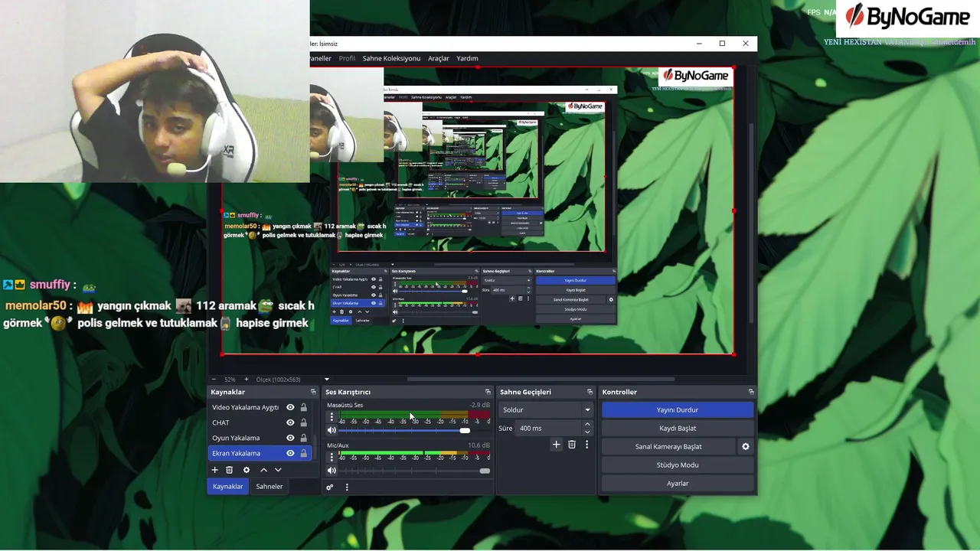The width and height of the screenshot is (980, 551).
Task: Remove the scene transition with trash icon
Action: pyautogui.click(x=572, y=444)
